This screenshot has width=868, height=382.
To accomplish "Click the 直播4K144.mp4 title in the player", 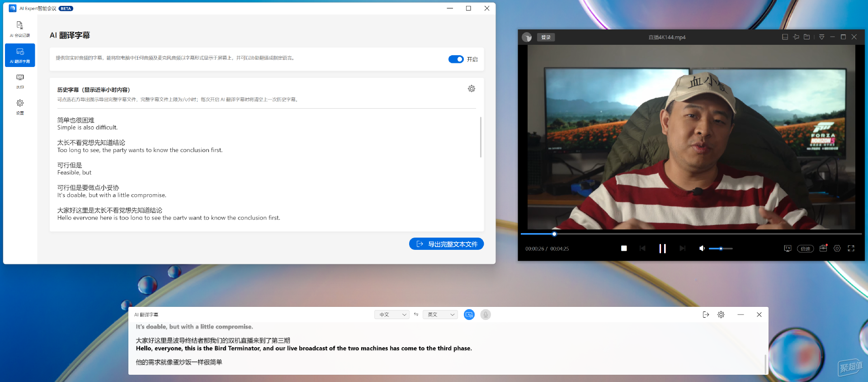I will tap(667, 37).
